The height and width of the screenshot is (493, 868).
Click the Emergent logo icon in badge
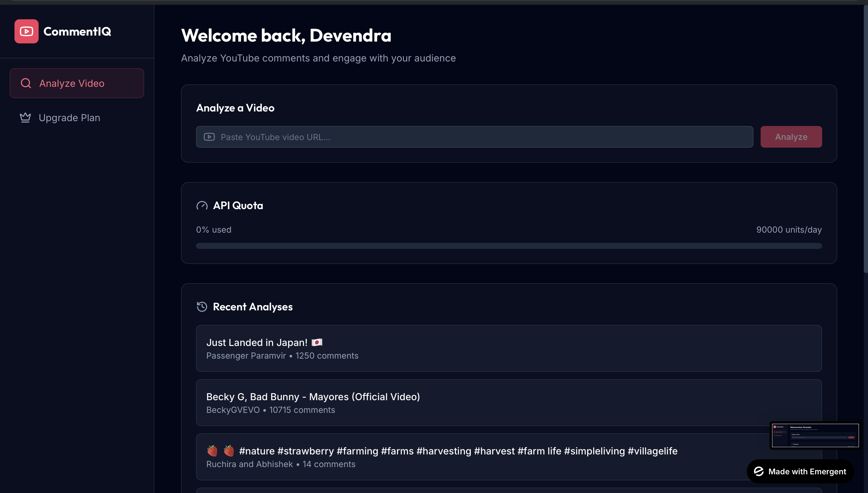click(759, 471)
